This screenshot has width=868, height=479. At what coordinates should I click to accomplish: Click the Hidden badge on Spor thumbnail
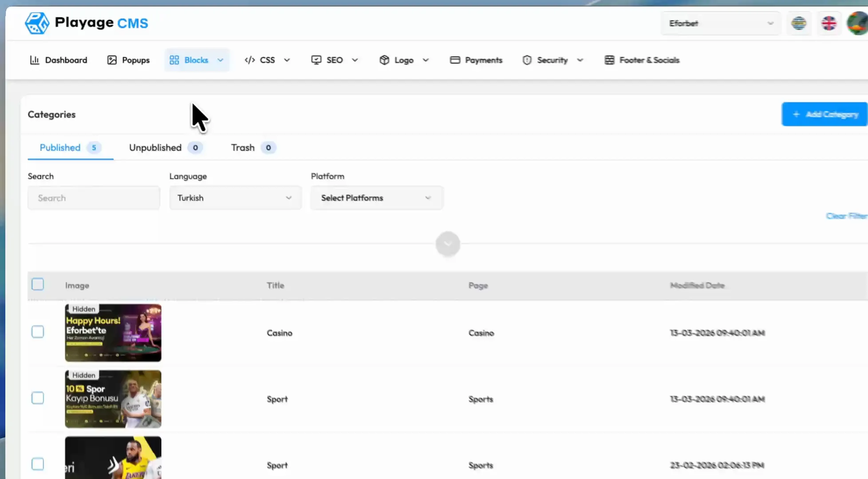click(x=83, y=375)
